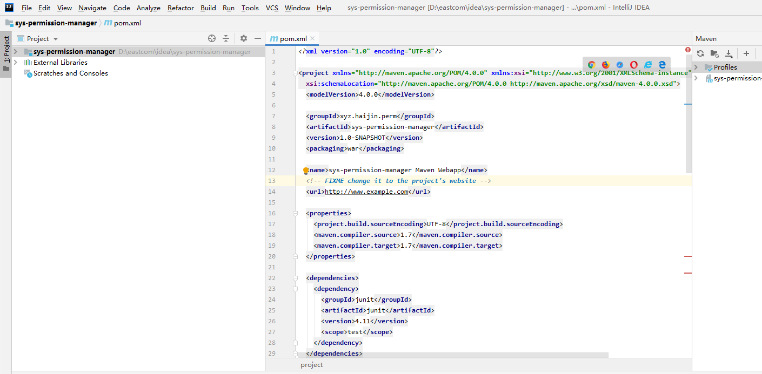This screenshot has height=374, width=762.
Task: Open in Internet Explorer browser icon
Action: point(647,64)
